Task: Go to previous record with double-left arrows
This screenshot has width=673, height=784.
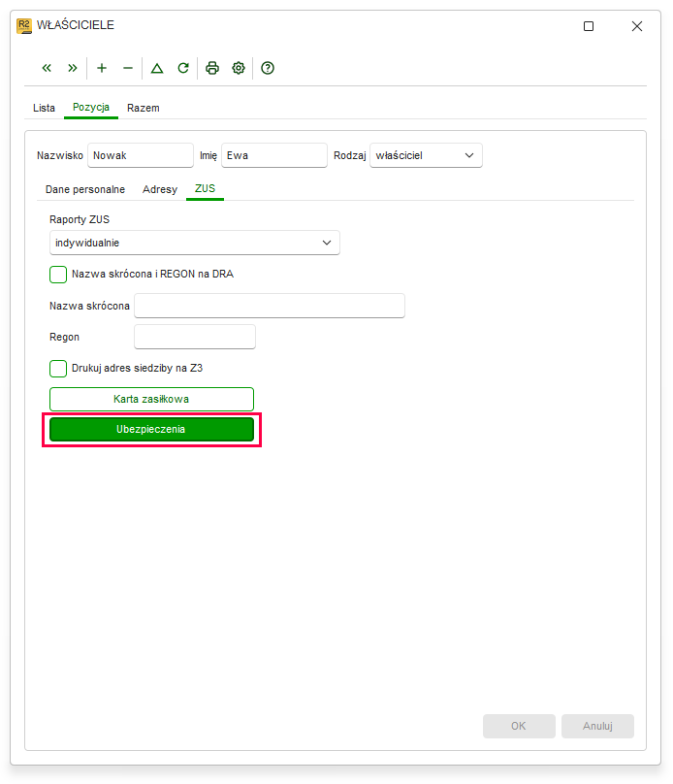Action: point(47,68)
